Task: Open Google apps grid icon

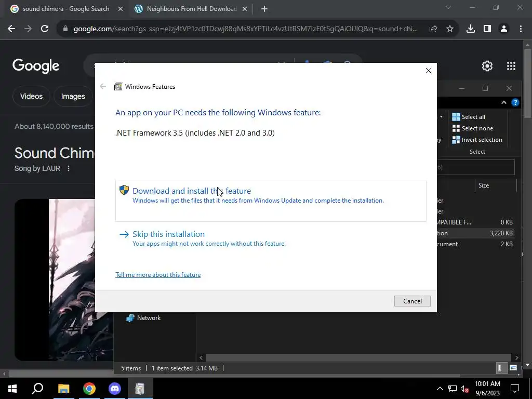Action: point(511,66)
